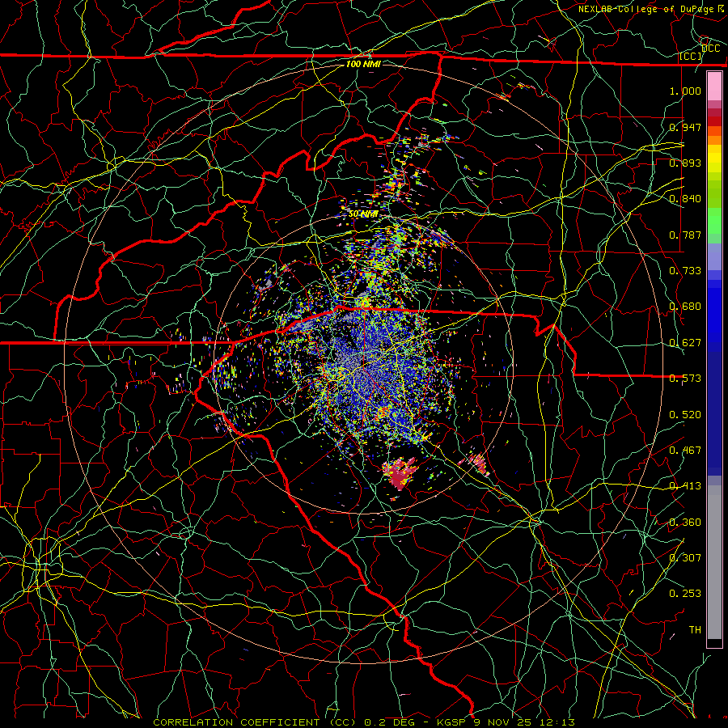Click the 12:13 timestamp in the caption
The image size is (728, 728).
click(557, 722)
